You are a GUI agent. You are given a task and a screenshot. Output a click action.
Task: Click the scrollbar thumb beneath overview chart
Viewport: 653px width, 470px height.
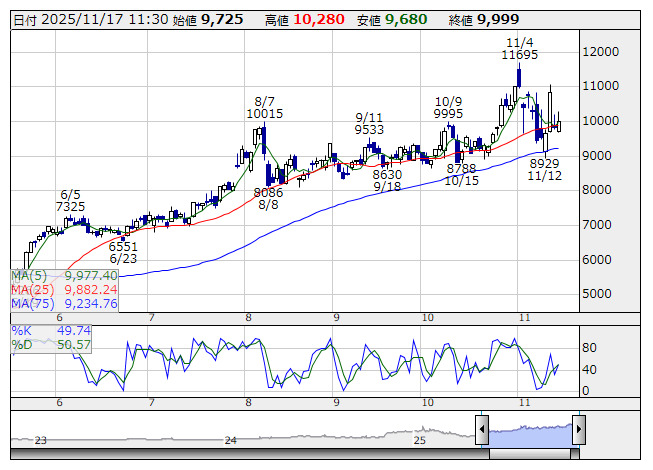[x=530, y=455]
